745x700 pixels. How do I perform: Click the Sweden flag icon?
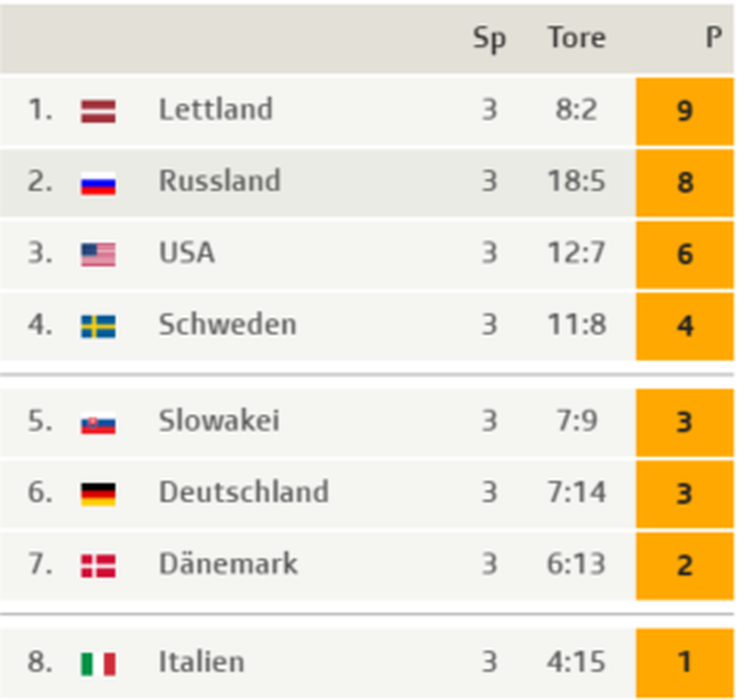98,326
